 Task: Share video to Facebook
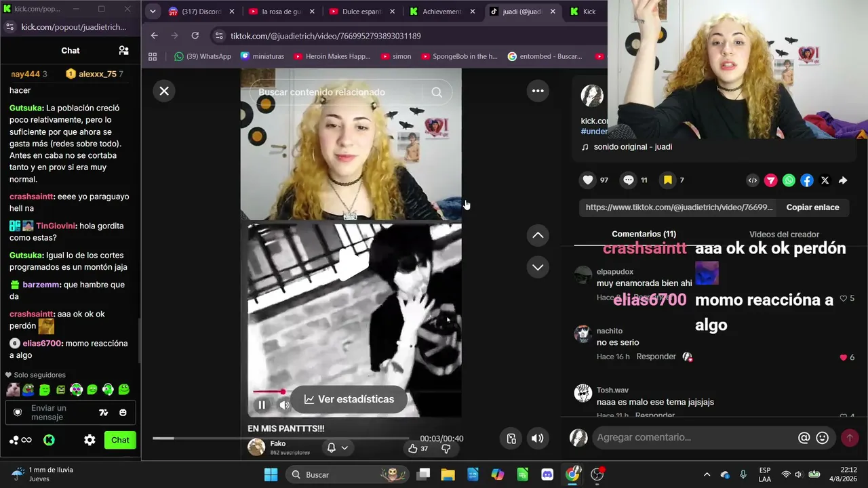tap(807, 180)
